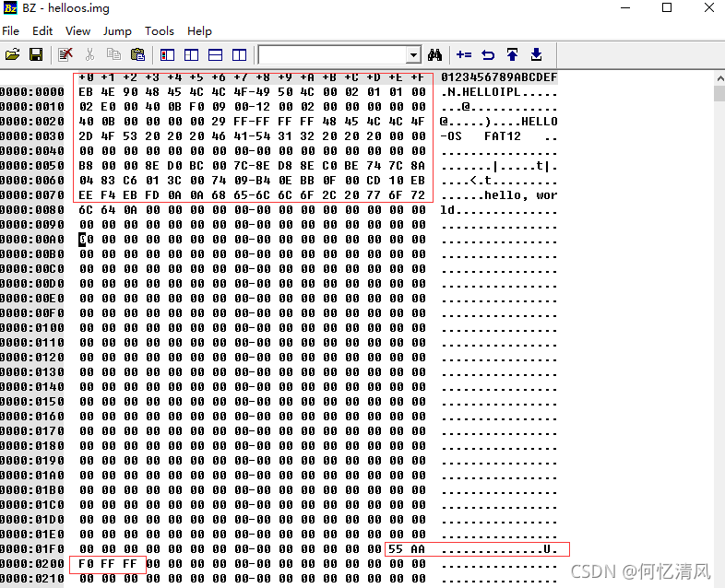725x588 pixels.
Task: Toggle the structure view icon
Action: tap(192, 55)
